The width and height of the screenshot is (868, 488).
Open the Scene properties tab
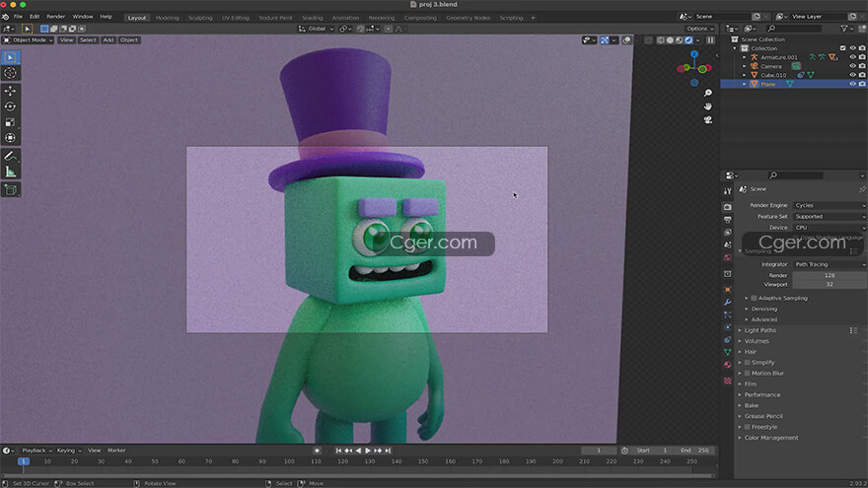727,244
